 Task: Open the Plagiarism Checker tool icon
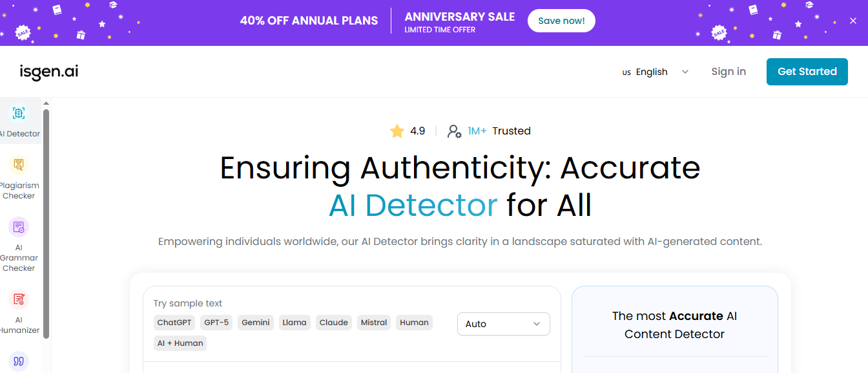click(x=19, y=165)
